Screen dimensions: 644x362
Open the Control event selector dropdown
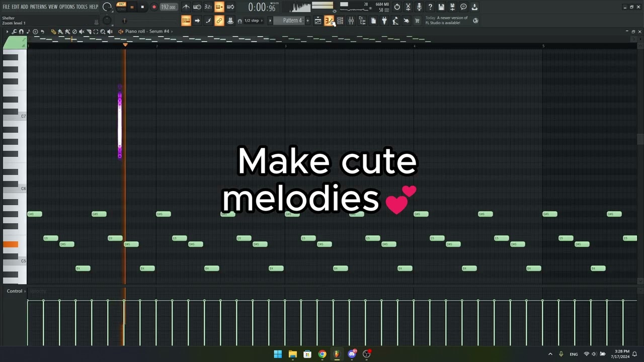click(16, 291)
